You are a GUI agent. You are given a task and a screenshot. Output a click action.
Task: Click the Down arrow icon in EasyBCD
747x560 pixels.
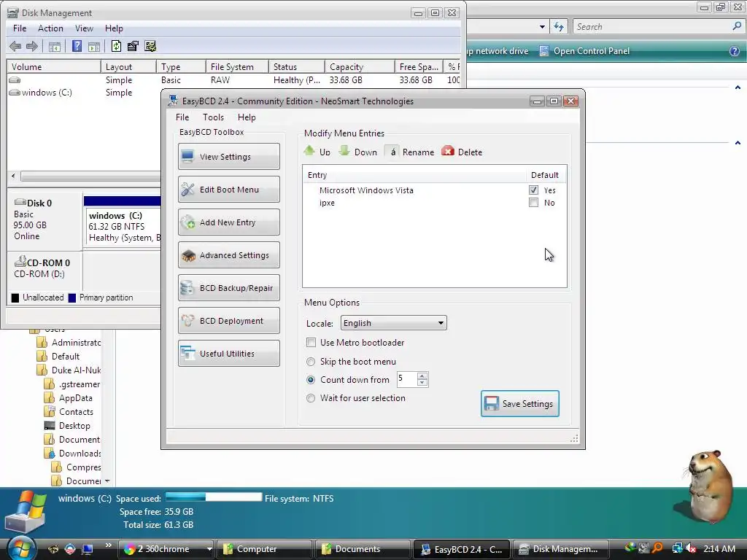tap(344, 152)
